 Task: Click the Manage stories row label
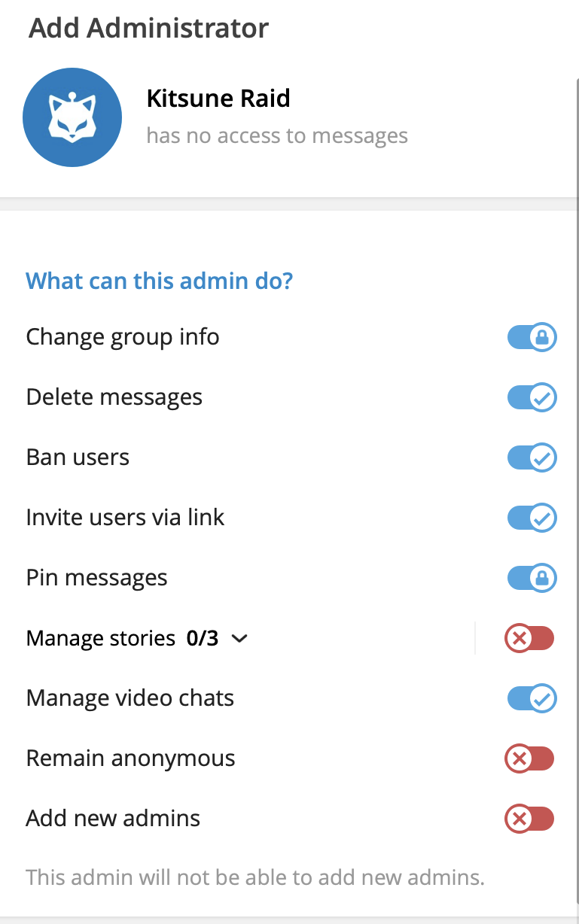point(101,639)
